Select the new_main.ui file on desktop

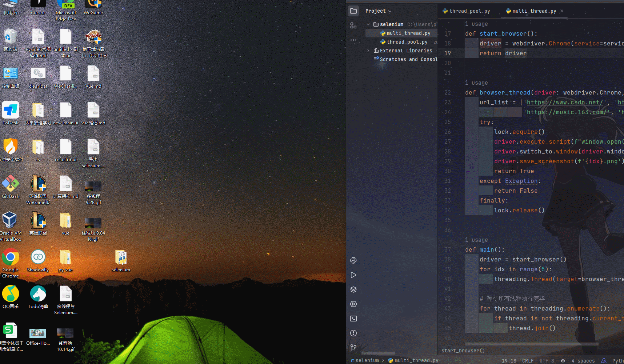[66, 114]
